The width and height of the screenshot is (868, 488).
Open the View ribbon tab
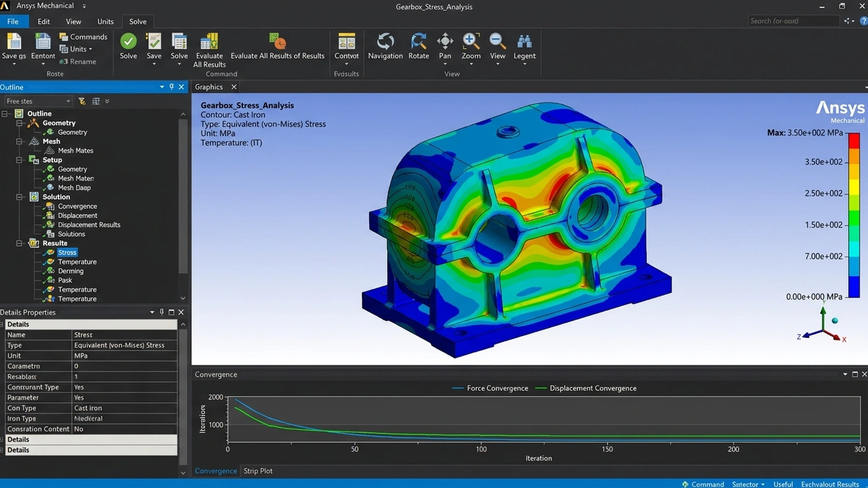click(x=74, y=21)
